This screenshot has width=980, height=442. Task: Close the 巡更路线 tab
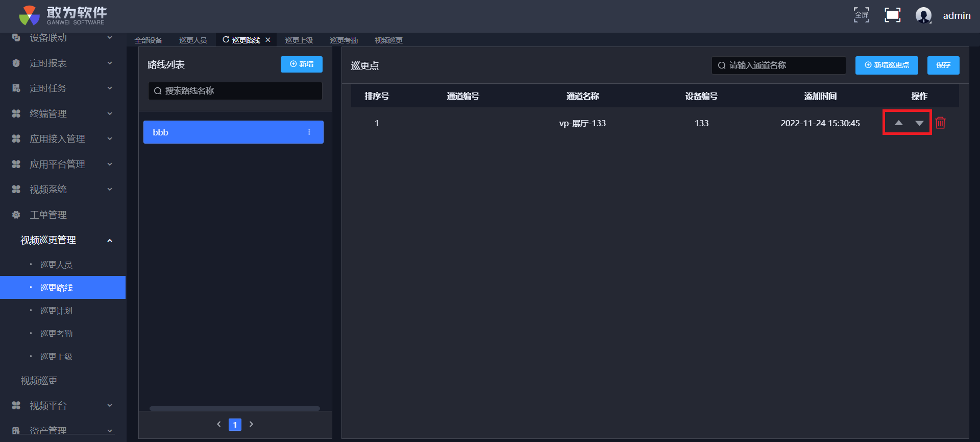(268, 40)
